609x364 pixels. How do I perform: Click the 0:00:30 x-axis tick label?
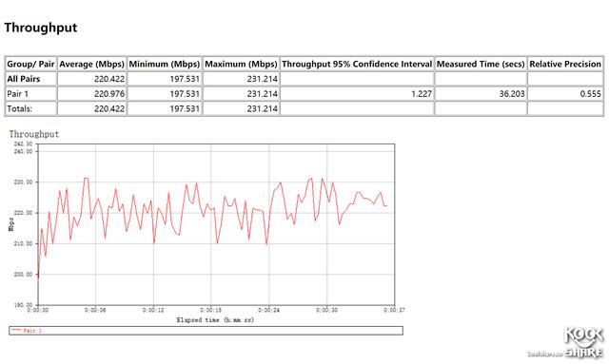(x=326, y=310)
